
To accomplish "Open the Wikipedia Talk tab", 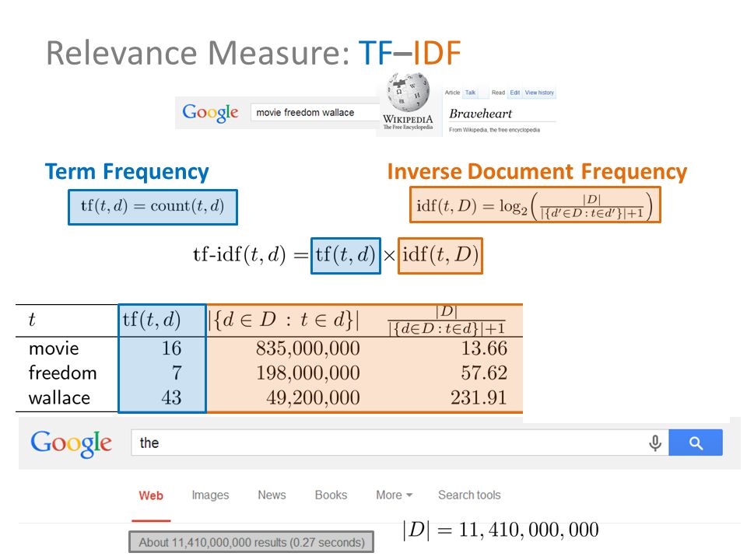I will click(470, 93).
